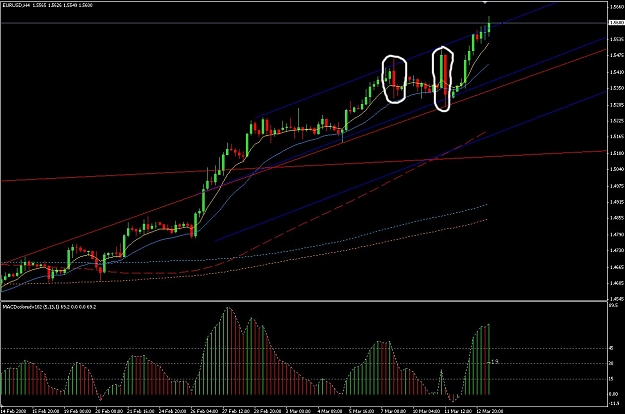Click the MACD 45 level label

click(611, 348)
